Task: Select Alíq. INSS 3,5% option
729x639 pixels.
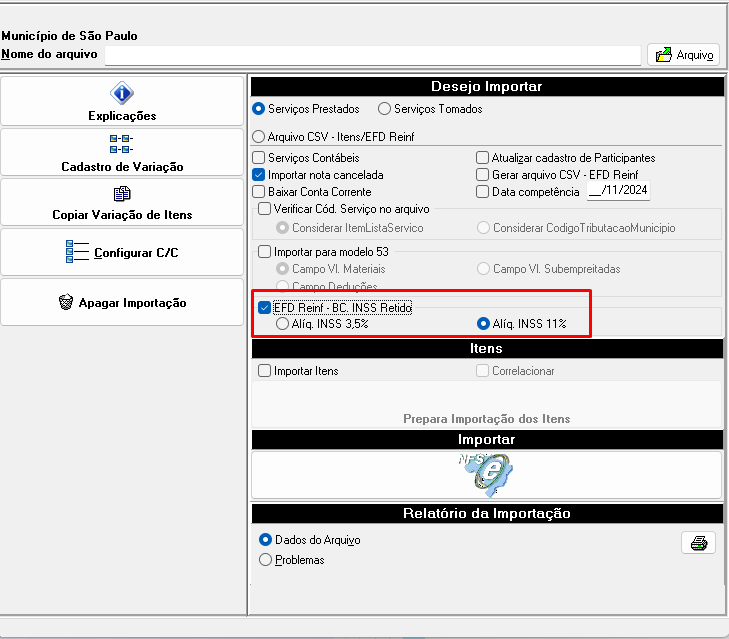Action: point(322,324)
